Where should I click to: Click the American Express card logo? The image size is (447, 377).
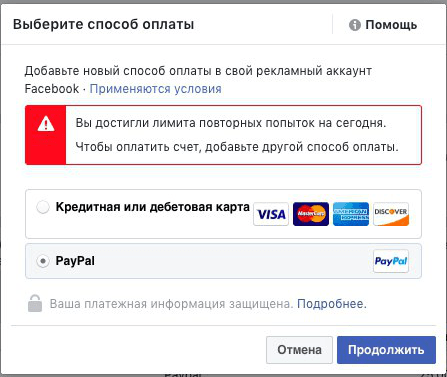(x=351, y=214)
